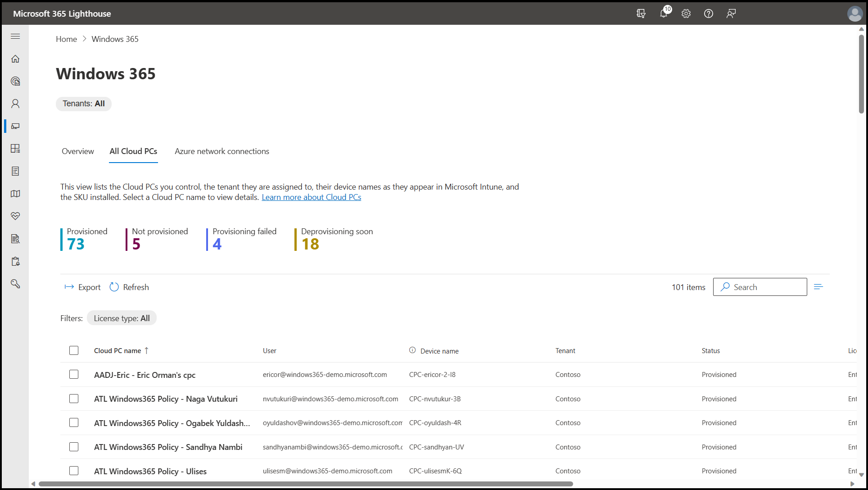Click user ulisesm@windows365-demo.microsoft.com
This screenshot has width=868, height=490.
click(327, 471)
